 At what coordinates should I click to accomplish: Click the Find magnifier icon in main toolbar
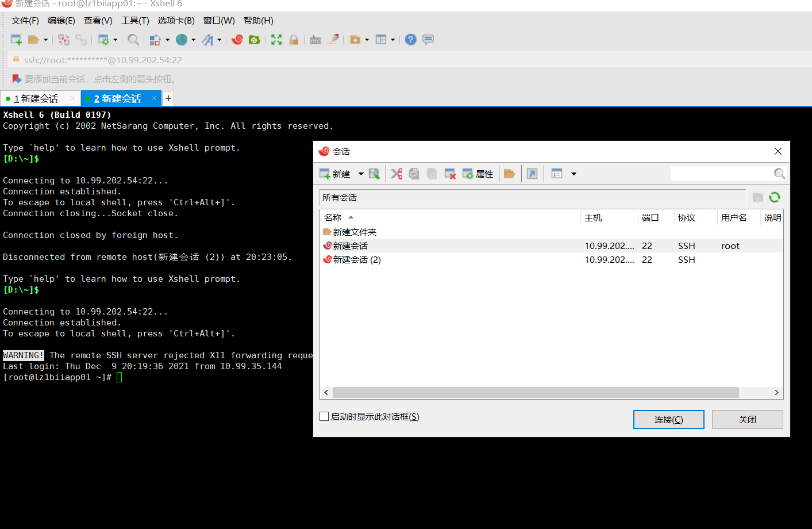133,40
